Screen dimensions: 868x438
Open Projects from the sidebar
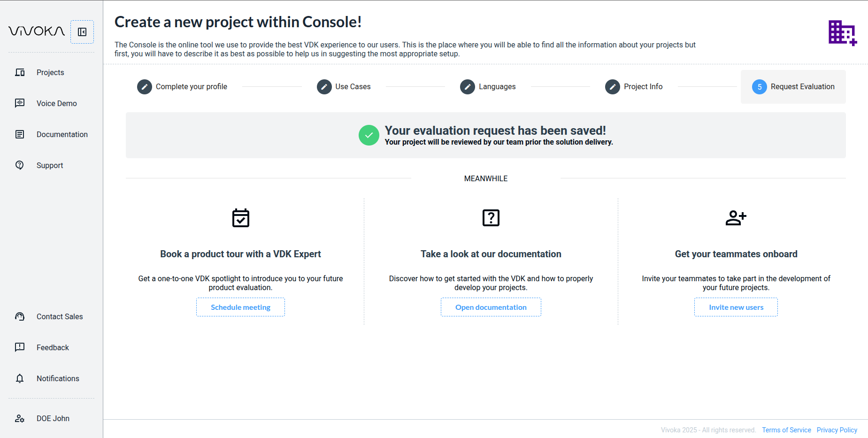point(50,72)
